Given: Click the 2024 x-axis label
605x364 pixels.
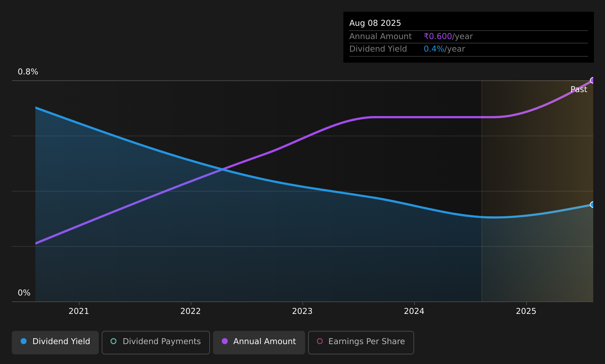Looking at the screenshot, I should click(414, 311).
